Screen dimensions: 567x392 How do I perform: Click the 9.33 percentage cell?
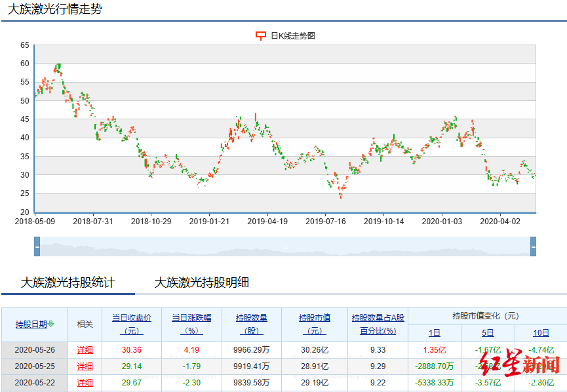tap(378, 350)
